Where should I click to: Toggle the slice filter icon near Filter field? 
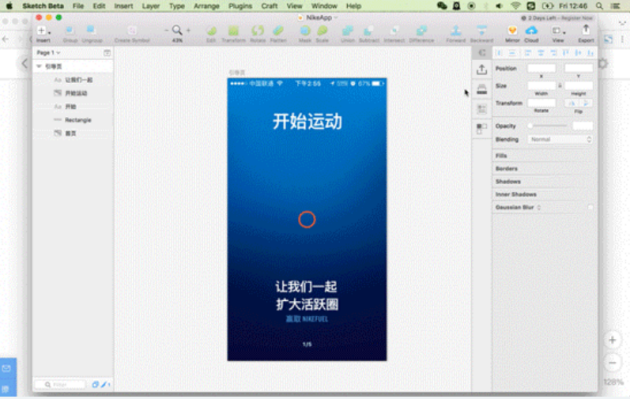pyautogui.click(x=103, y=385)
